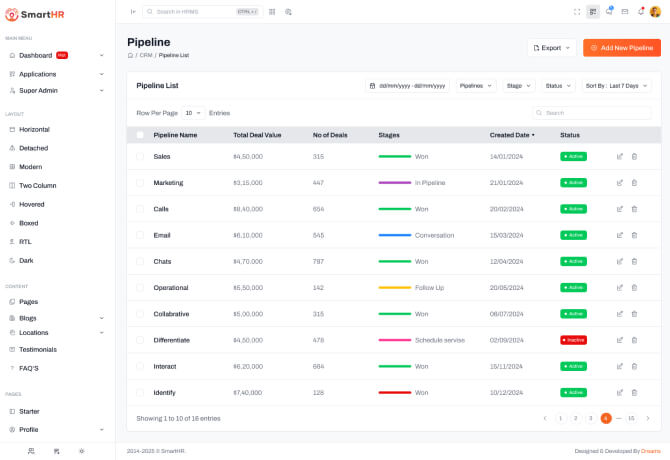Select all rows via header checkbox
The height and width of the screenshot is (460, 670).
[140, 135]
